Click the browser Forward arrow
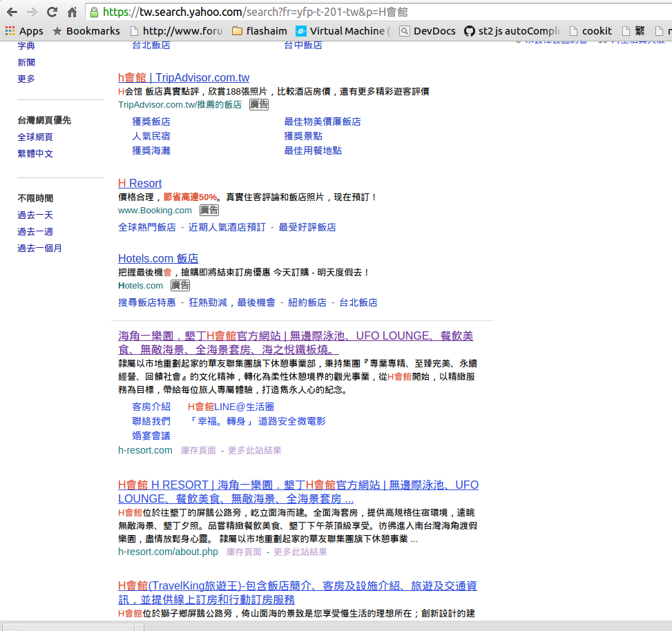 point(32,12)
